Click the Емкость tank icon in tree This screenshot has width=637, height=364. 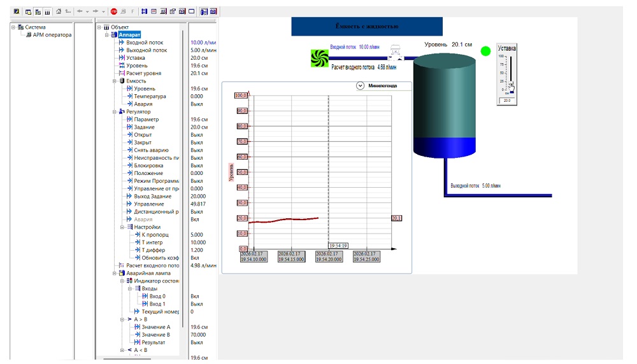pos(121,81)
